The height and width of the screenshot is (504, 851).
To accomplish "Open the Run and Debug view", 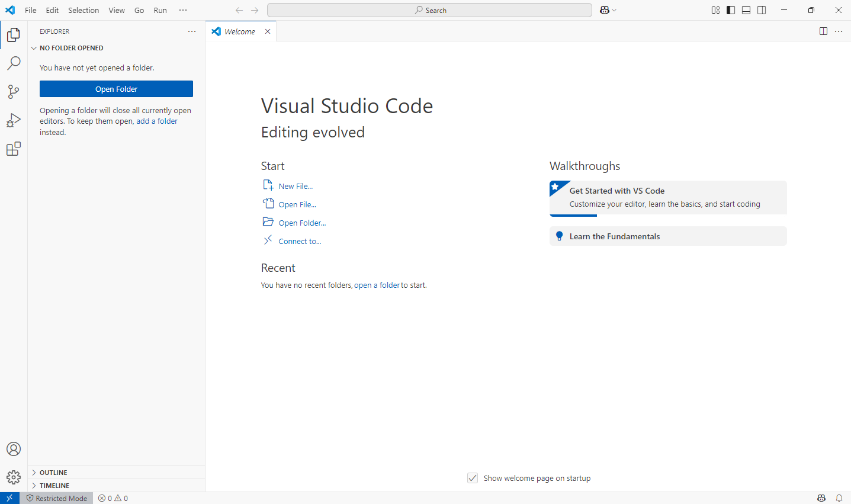I will [x=14, y=120].
